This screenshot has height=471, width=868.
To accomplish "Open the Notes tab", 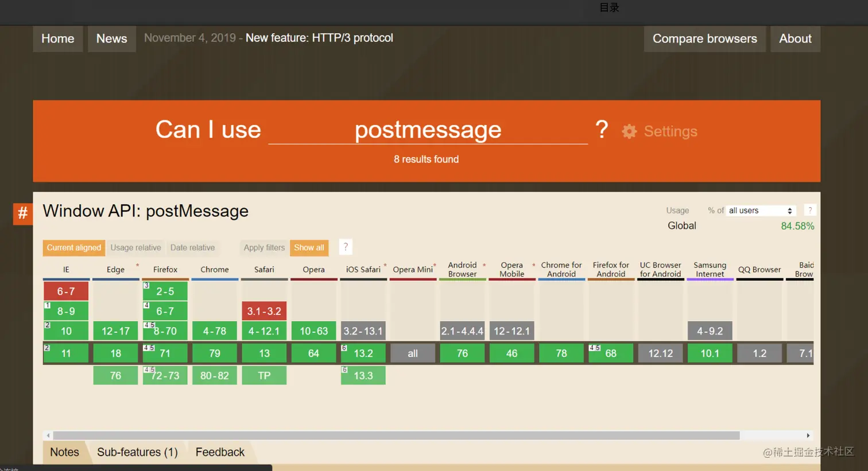I will click(64, 452).
